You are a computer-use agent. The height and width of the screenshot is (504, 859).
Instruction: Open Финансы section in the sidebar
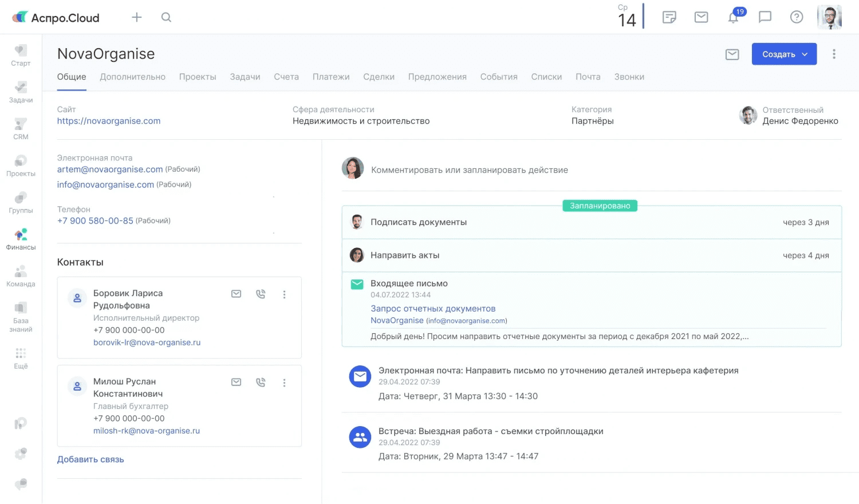point(21,239)
